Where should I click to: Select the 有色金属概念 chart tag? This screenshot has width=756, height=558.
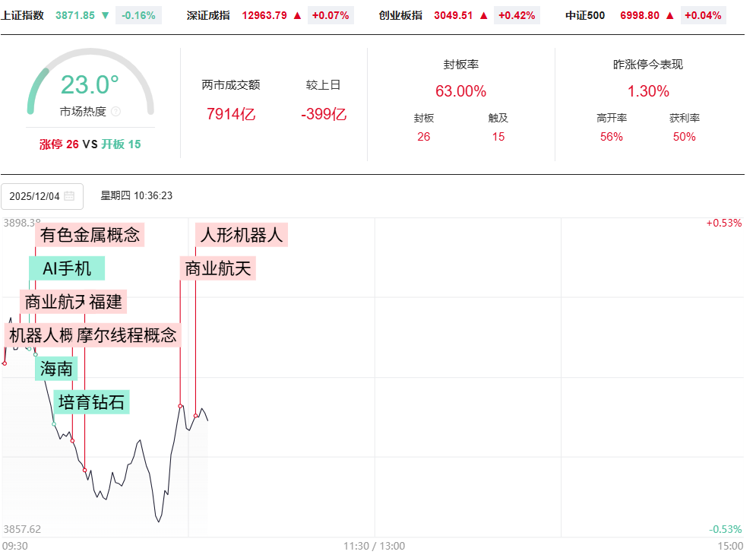tap(90, 235)
